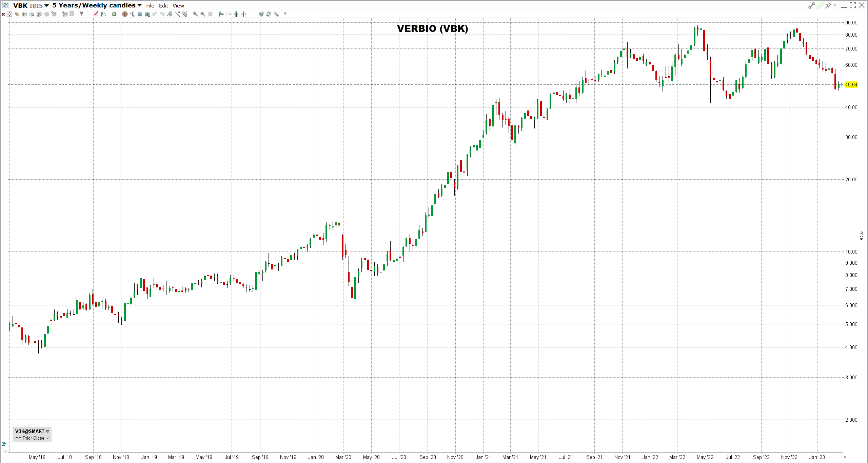Expand the gray triangle dropdown in toolbar

point(81,14)
